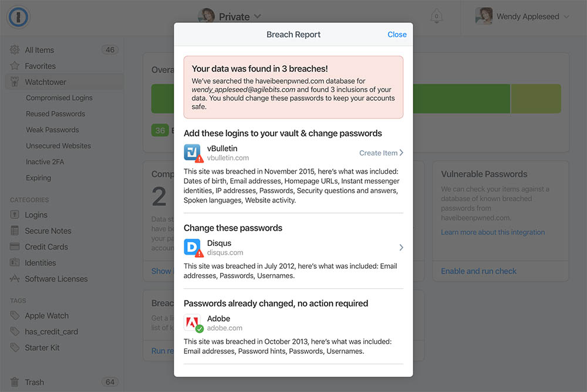Open the Trash icon in sidebar
Screen dimensions: 587x392
pyautogui.click(x=15, y=382)
